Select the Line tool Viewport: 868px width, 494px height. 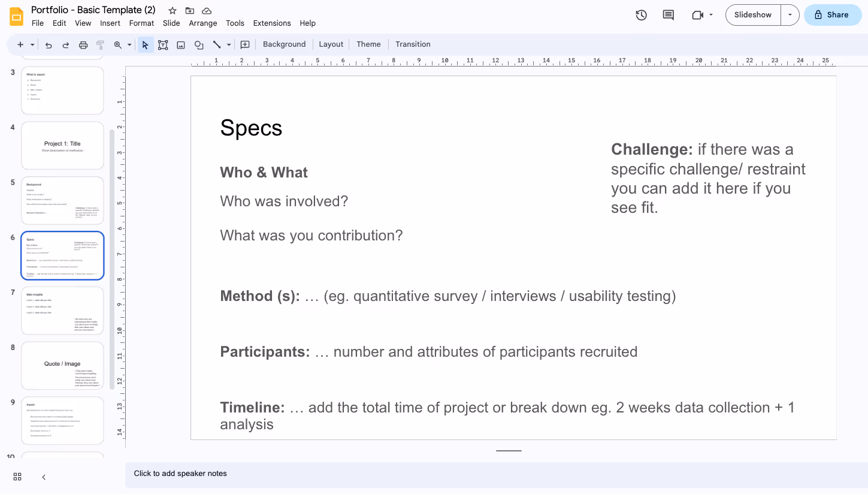click(x=216, y=44)
